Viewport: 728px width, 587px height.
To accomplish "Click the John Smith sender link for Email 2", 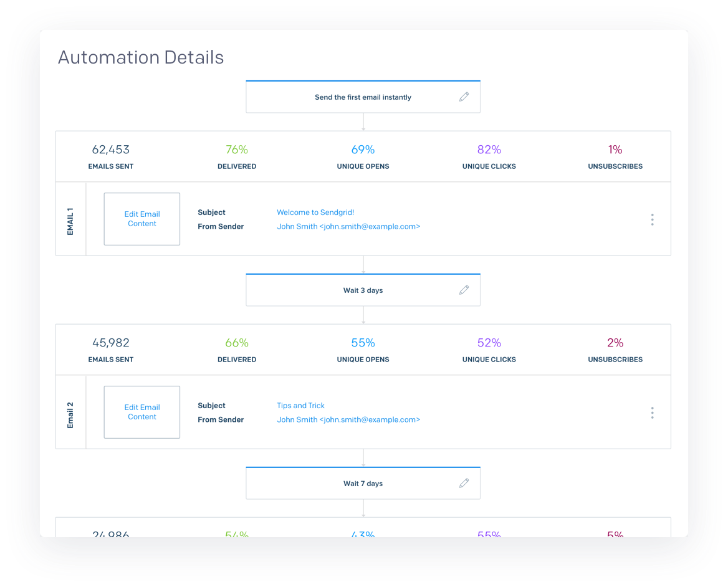I will 348,419.
